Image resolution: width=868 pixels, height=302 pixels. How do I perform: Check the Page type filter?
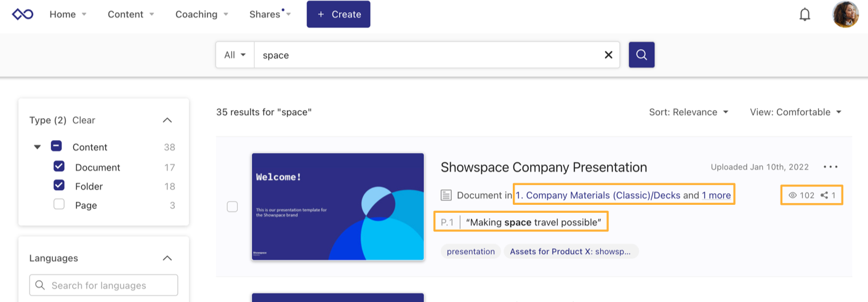(59, 205)
